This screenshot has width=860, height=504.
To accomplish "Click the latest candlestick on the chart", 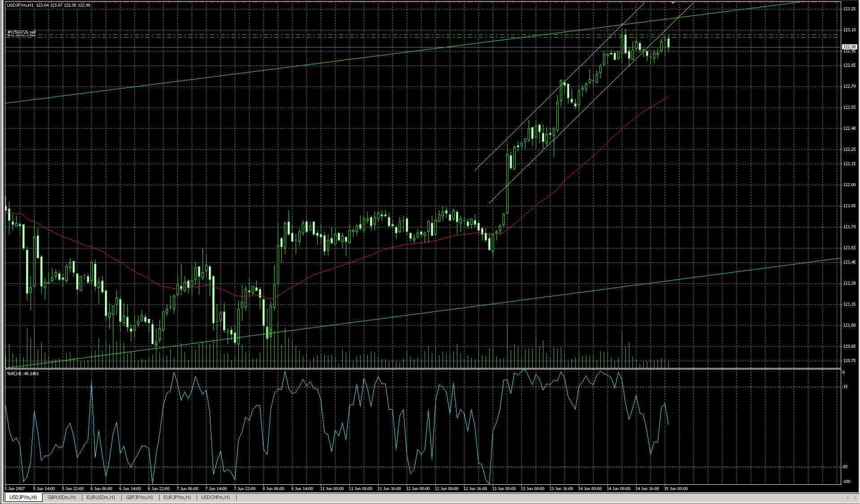I will click(668, 43).
